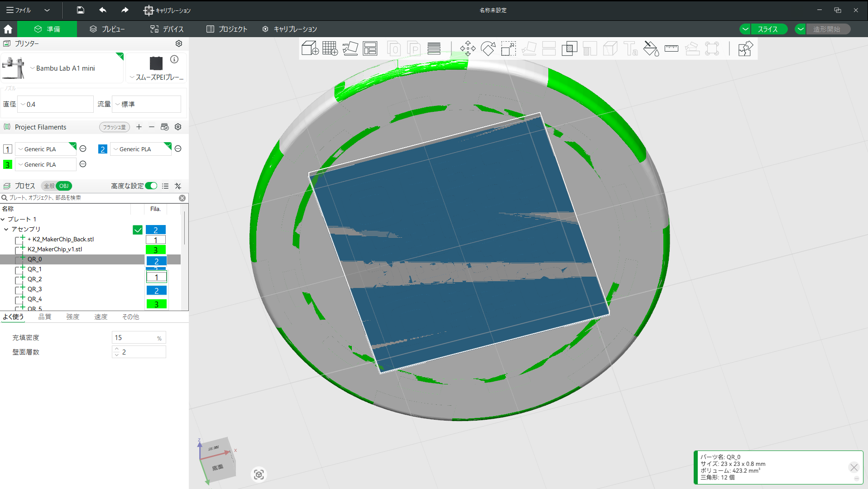Select the Color Painting bucket tool
Screen dimensions: 868x489
click(x=651, y=48)
